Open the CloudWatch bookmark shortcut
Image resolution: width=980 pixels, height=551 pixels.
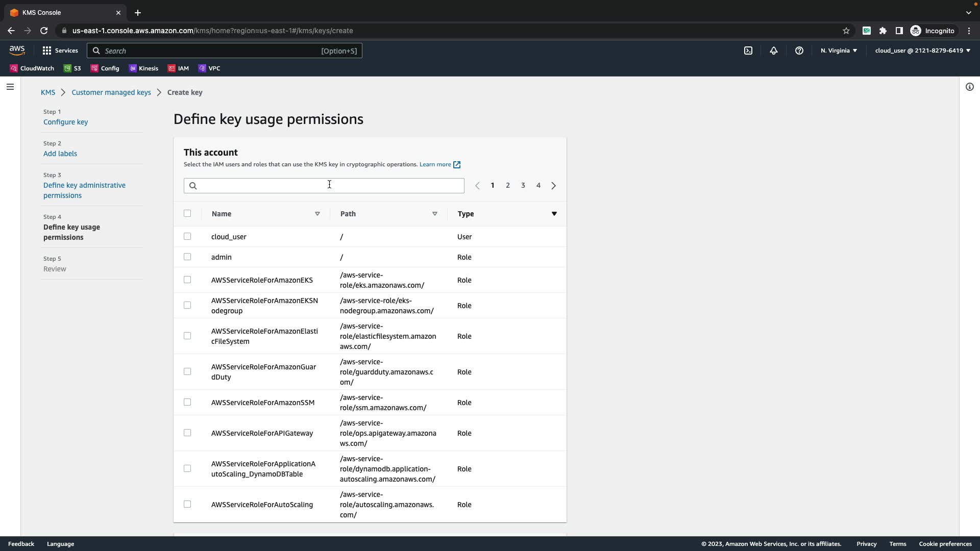pos(32,68)
